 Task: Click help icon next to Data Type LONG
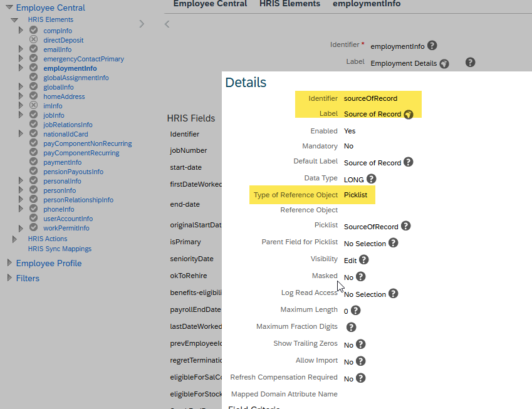coord(371,179)
